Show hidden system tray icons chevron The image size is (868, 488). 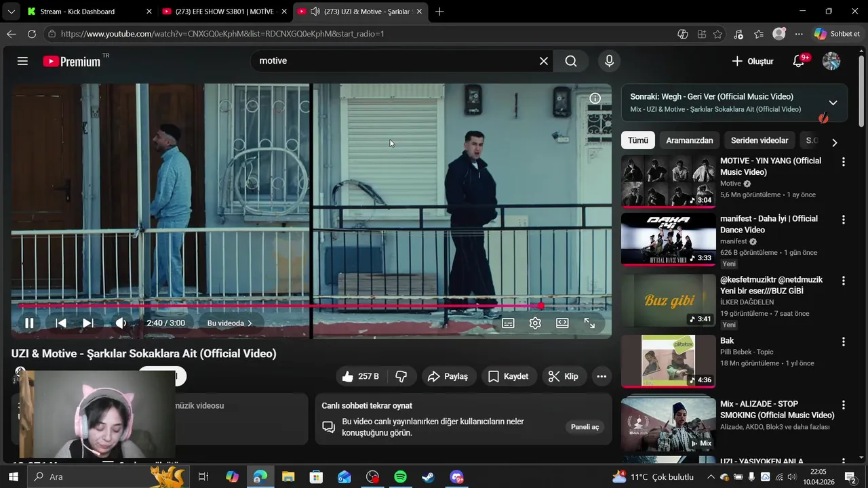point(710,476)
